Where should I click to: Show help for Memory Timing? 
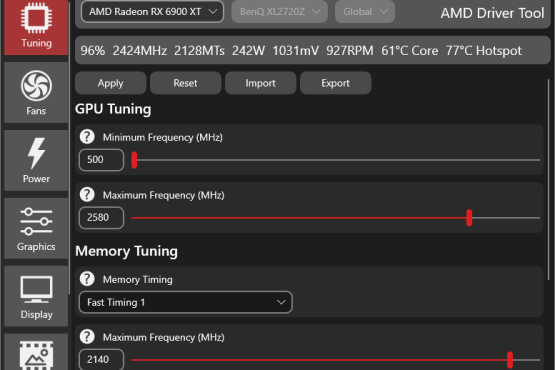[87, 279]
